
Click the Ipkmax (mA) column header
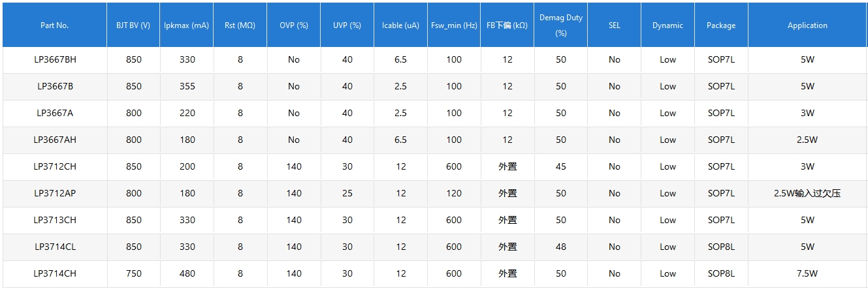pyautogui.click(x=187, y=25)
